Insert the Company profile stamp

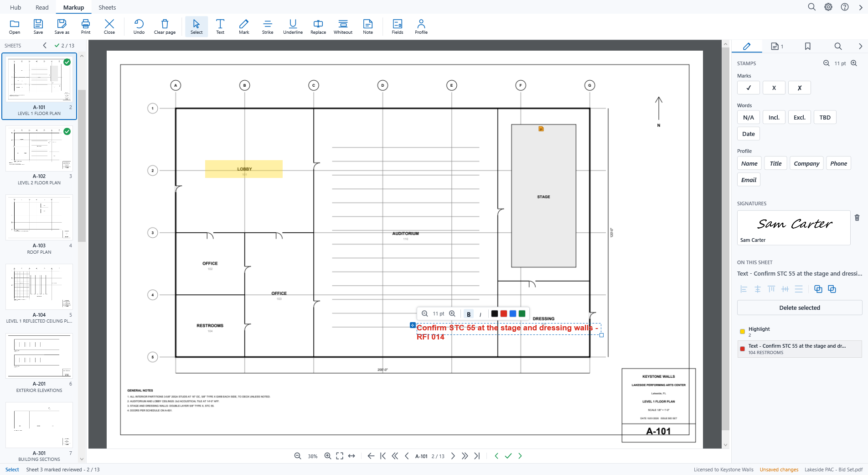click(x=806, y=163)
